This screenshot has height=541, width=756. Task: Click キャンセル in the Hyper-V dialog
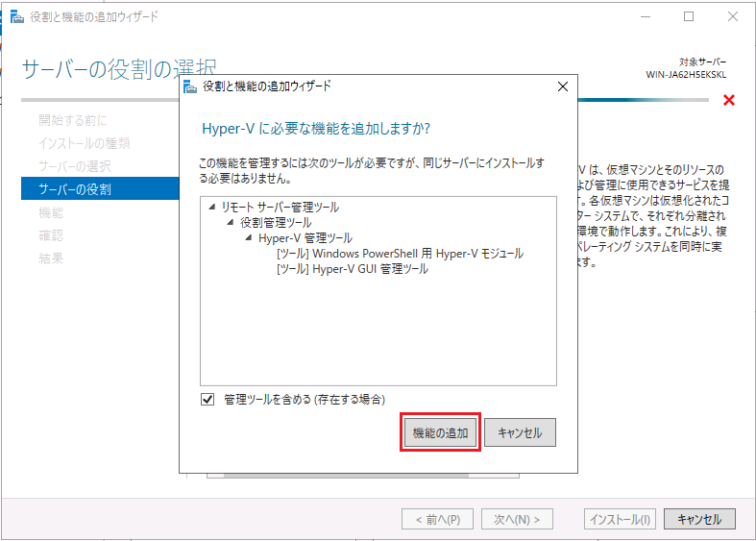click(x=520, y=432)
